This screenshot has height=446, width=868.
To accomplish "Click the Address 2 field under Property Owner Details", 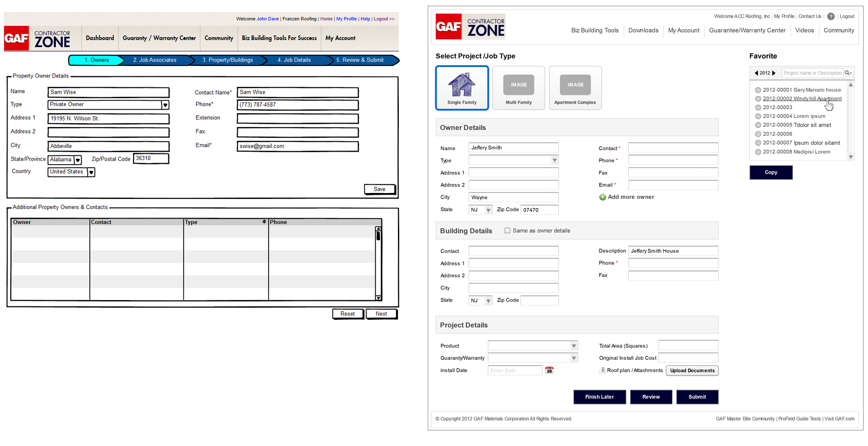I will point(108,132).
